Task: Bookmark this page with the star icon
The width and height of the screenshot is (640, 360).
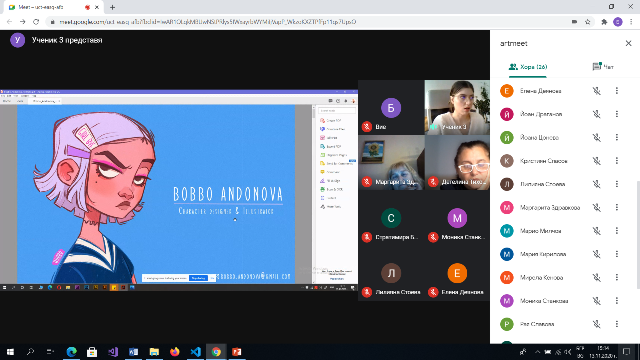Action: [x=588, y=22]
